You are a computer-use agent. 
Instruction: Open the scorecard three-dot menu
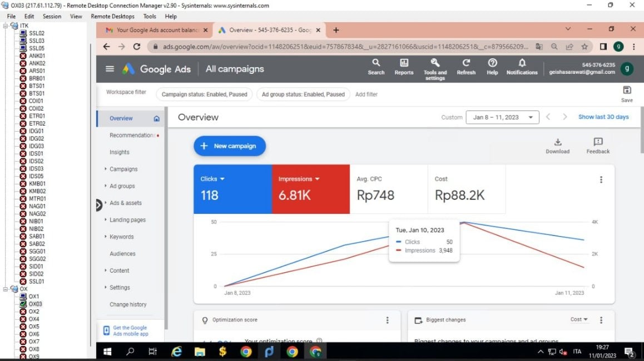(601, 180)
